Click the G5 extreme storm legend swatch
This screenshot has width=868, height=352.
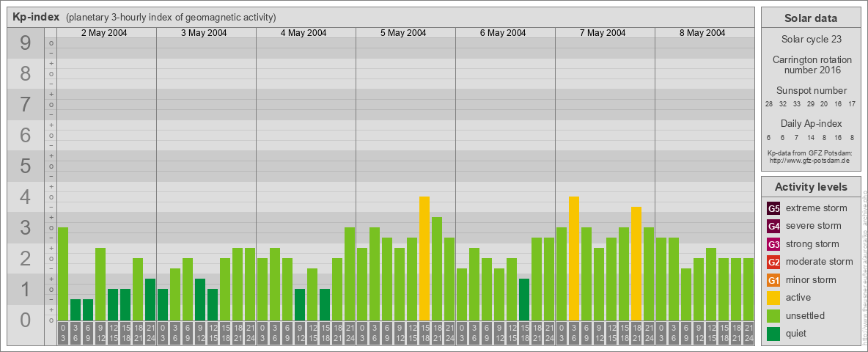(773, 209)
